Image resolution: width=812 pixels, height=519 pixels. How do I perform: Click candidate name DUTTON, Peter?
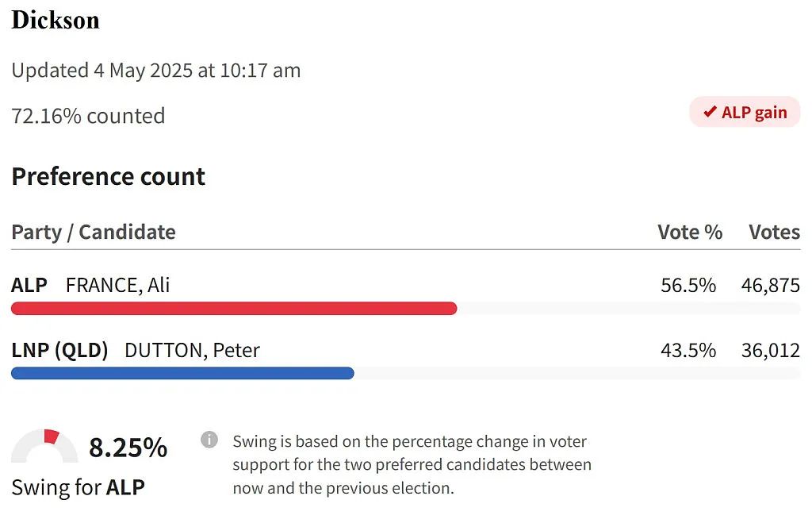coord(192,351)
